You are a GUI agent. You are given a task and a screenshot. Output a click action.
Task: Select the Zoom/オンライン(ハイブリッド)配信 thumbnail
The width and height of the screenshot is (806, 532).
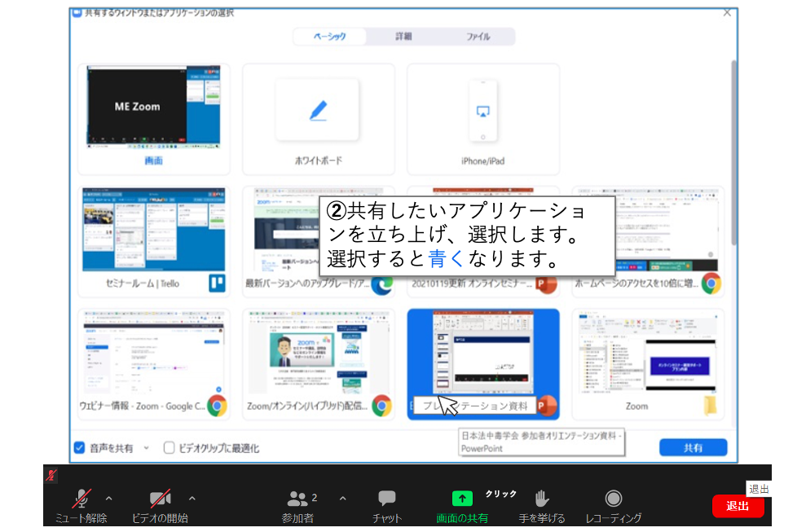coord(319,364)
